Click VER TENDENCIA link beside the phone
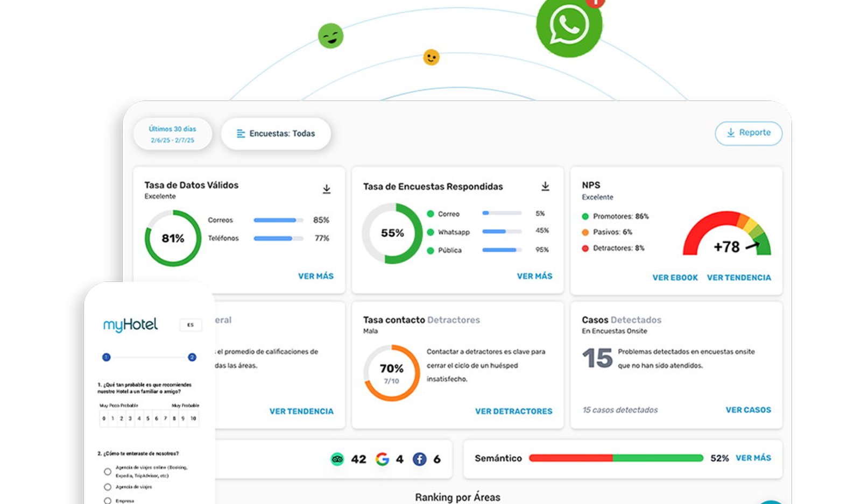 pos(301,411)
